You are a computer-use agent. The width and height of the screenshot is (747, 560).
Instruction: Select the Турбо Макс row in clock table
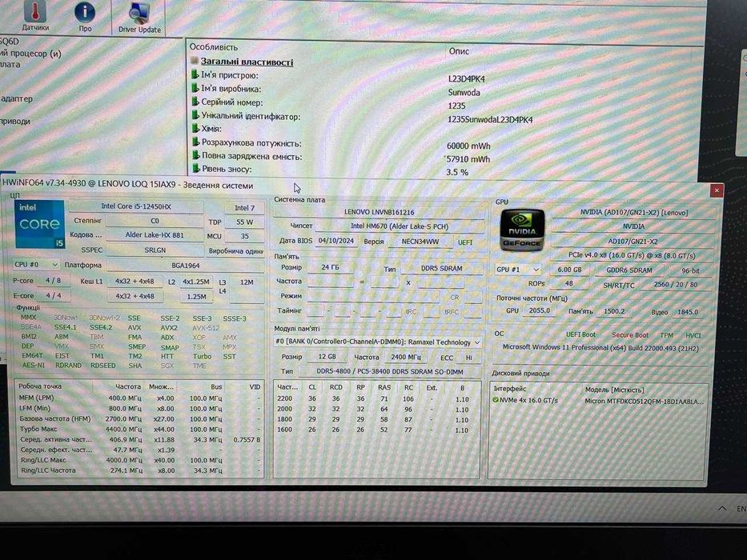click(x=139, y=429)
